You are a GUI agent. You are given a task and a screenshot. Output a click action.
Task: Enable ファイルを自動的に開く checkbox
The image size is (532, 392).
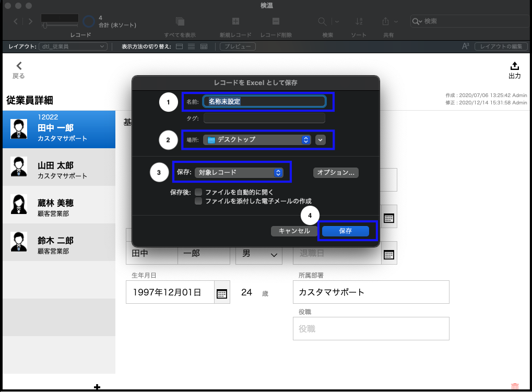click(198, 192)
